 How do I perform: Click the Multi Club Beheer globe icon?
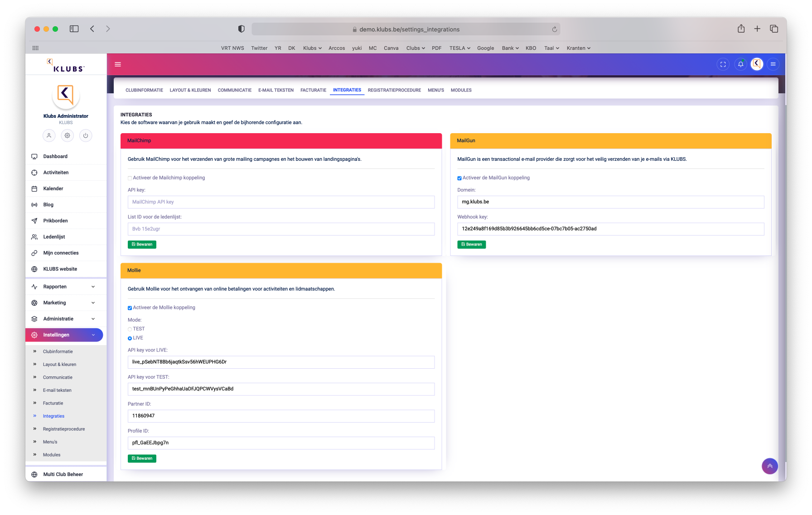[x=34, y=475]
